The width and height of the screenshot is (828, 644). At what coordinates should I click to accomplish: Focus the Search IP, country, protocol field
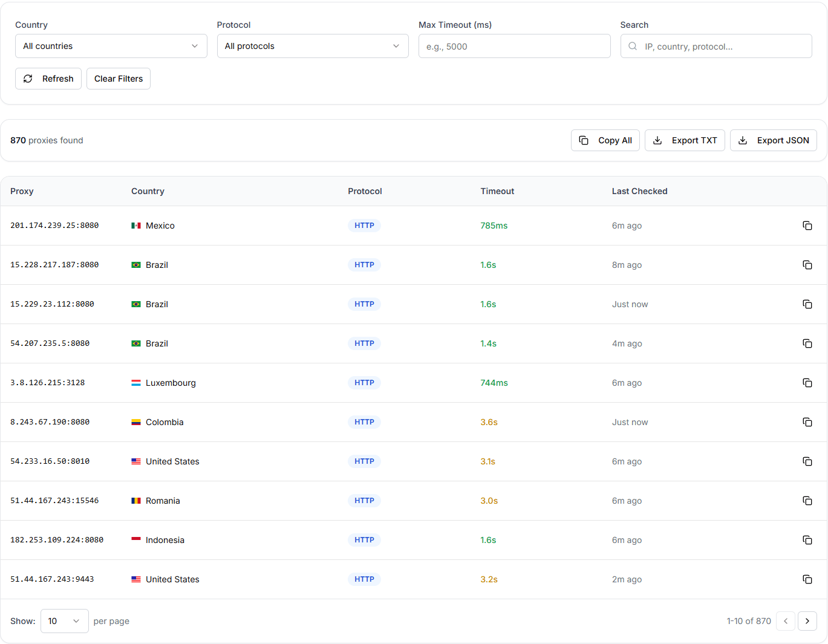click(716, 46)
